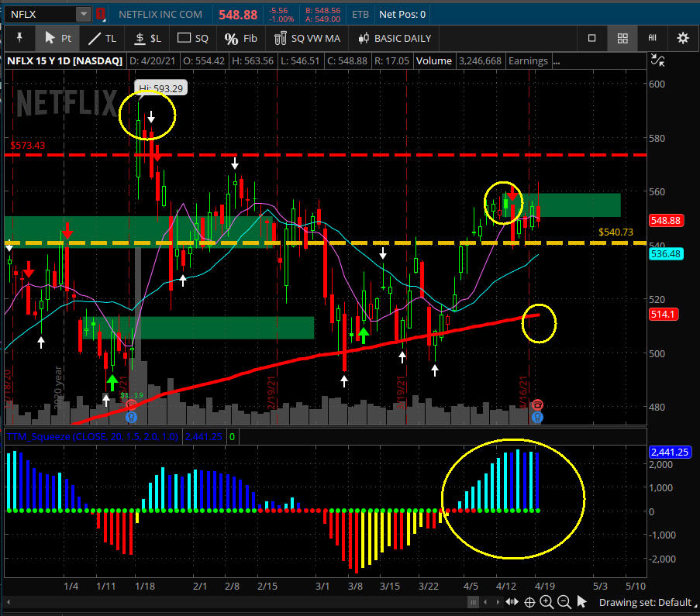Pick the price level $L tool
Viewport: 700px width, 616px height.
(147, 38)
